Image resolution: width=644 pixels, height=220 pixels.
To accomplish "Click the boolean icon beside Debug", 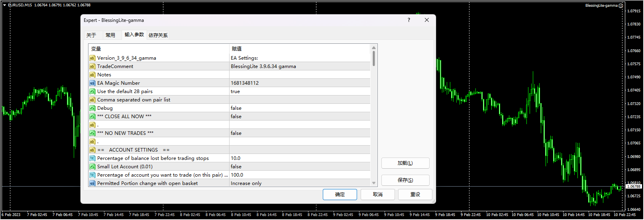I will (92, 108).
